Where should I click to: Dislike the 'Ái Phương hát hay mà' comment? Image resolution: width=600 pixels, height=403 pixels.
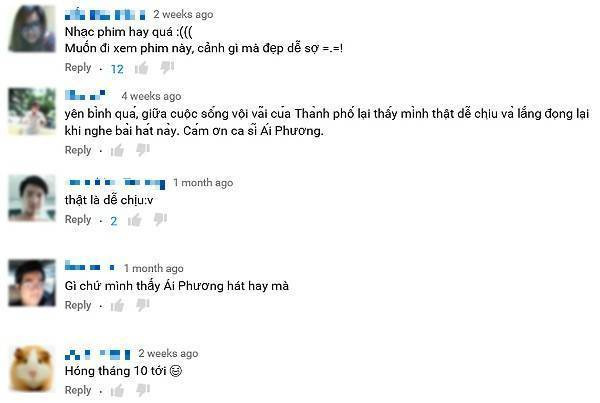pyautogui.click(x=143, y=305)
